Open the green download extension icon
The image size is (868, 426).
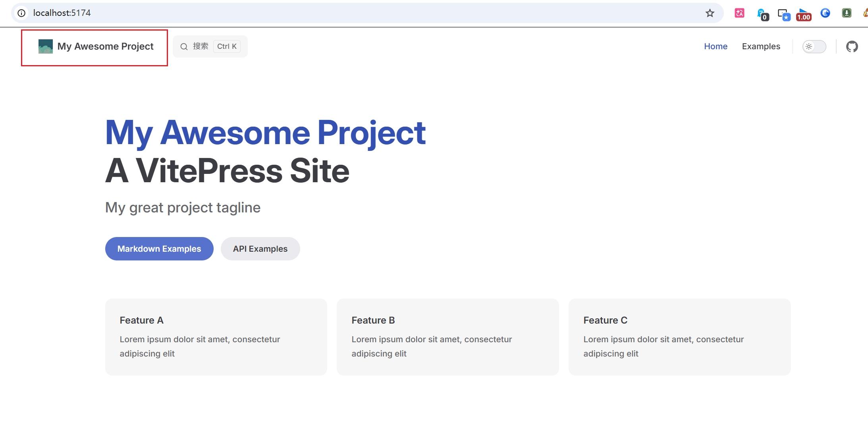[847, 13]
